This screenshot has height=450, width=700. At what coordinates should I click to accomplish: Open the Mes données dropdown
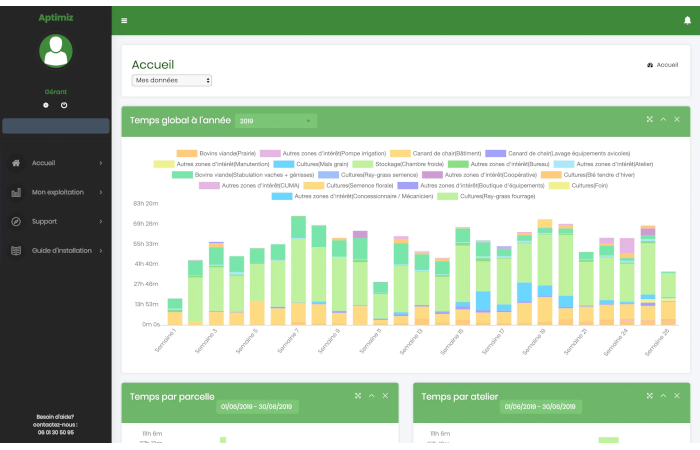[x=171, y=80]
